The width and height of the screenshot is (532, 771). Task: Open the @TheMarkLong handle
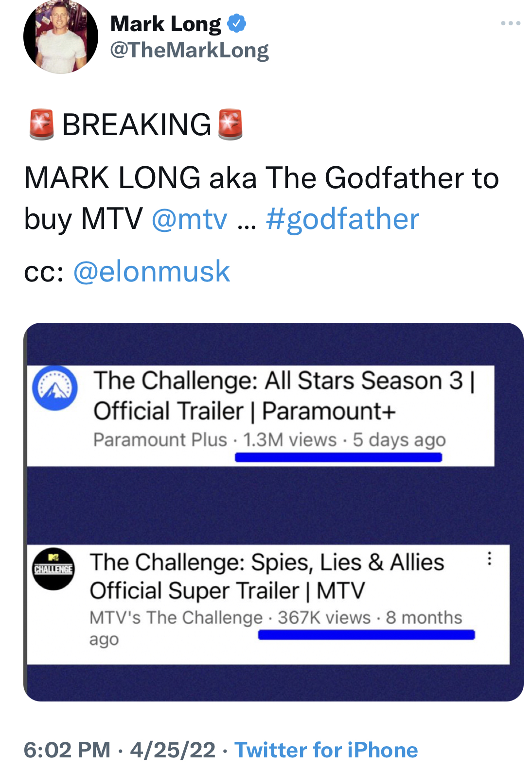click(x=189, y=50)
